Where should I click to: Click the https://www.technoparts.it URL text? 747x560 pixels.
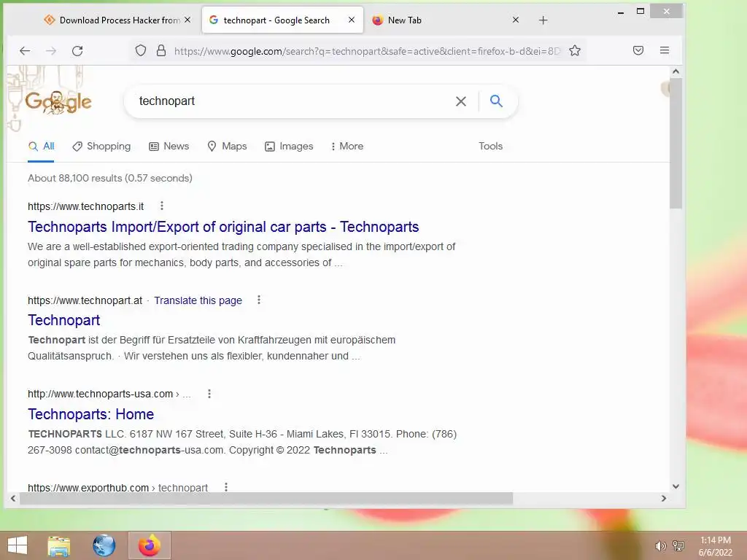[86, 206]
